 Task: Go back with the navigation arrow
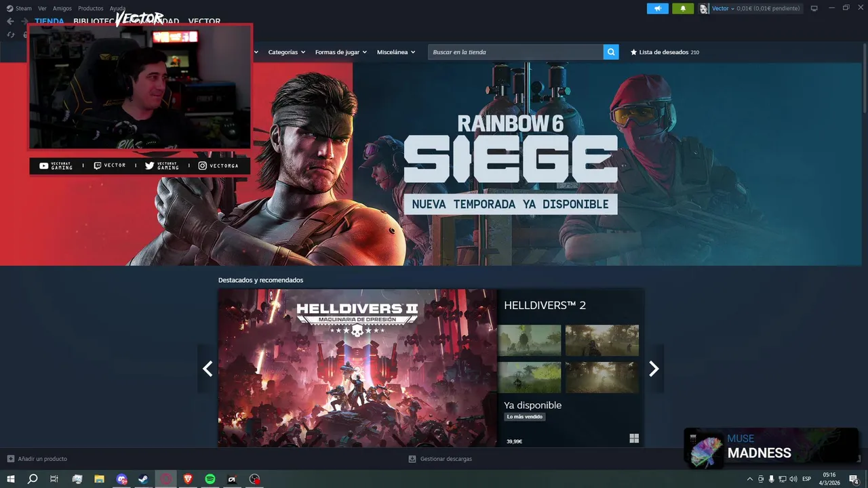click(x=10, y=21)
